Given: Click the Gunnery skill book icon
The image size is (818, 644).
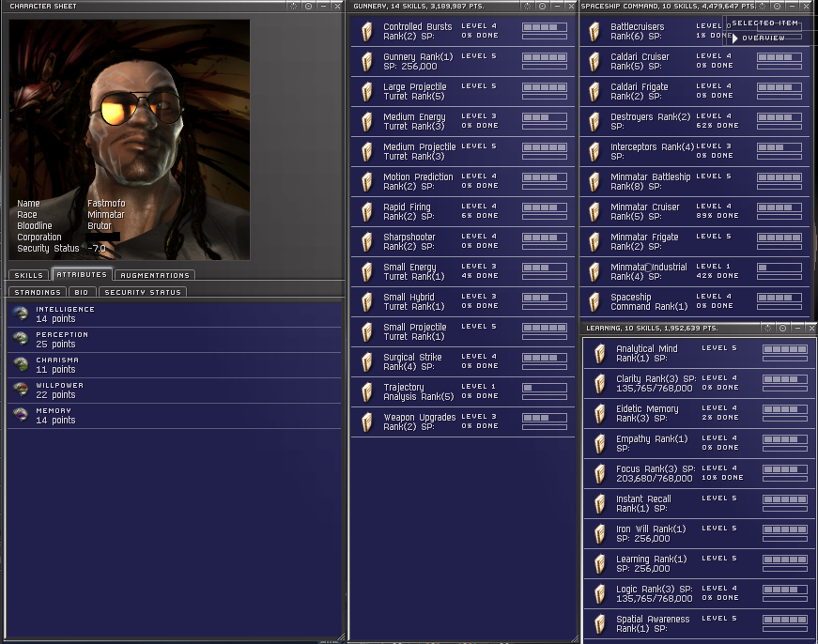Looking at the screenshot, I should [x=367, y=62].
